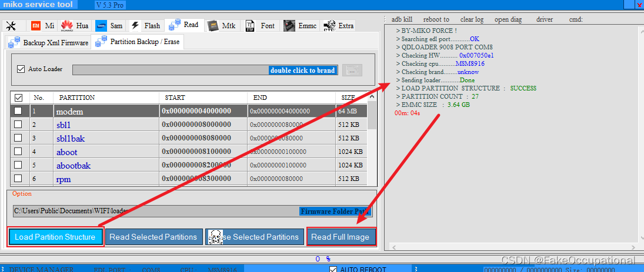Select the modem partition name cell
Screen dimensions: 644x272
(x=106, y=111)
